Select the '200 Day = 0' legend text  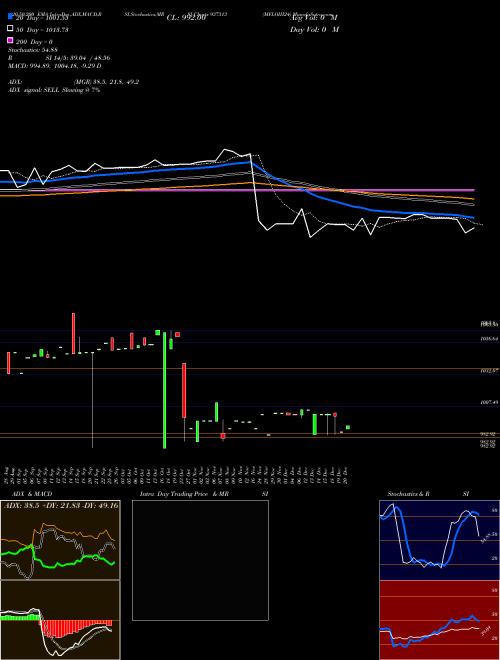[x=34, y=42]
